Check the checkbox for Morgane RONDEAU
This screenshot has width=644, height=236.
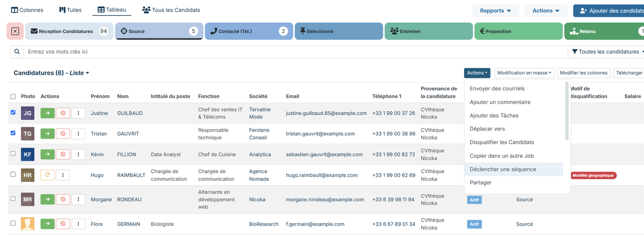tap(13, 199)
